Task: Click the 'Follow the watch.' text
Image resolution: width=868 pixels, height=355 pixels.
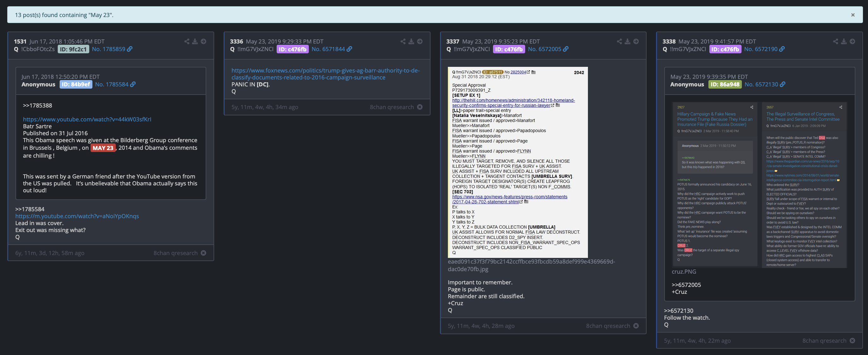Action: [687, 317]
